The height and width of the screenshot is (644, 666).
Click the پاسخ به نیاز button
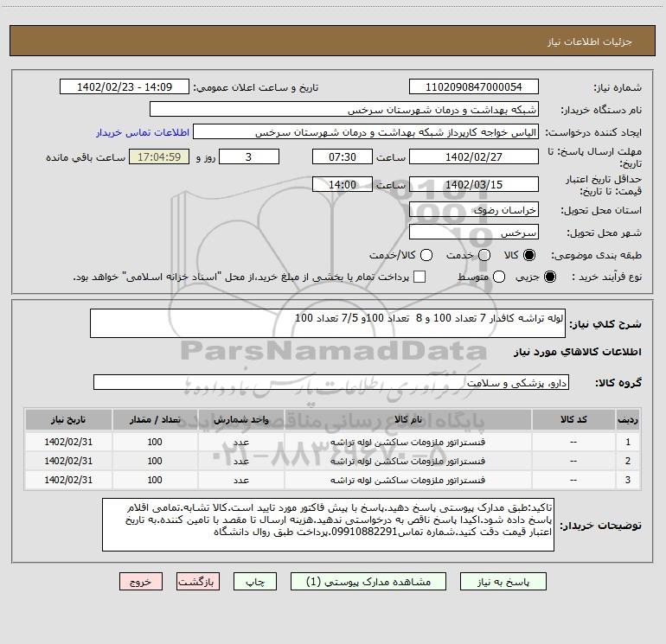(x=503, y=582)
